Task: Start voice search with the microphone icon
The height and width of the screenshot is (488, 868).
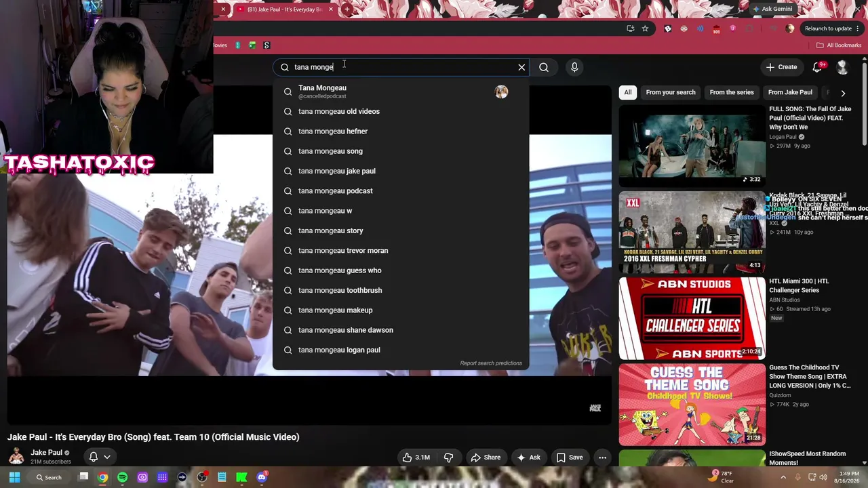Action: [x=574, y=67]
